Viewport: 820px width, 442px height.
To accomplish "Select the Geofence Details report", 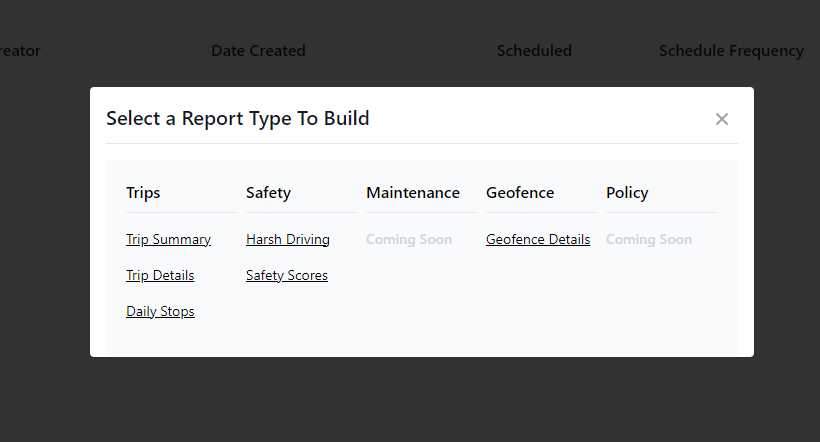I will click(x=538, y=240).
